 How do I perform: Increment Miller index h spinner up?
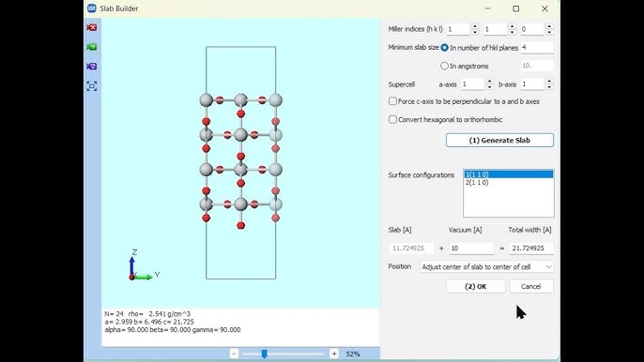(475, 26)
